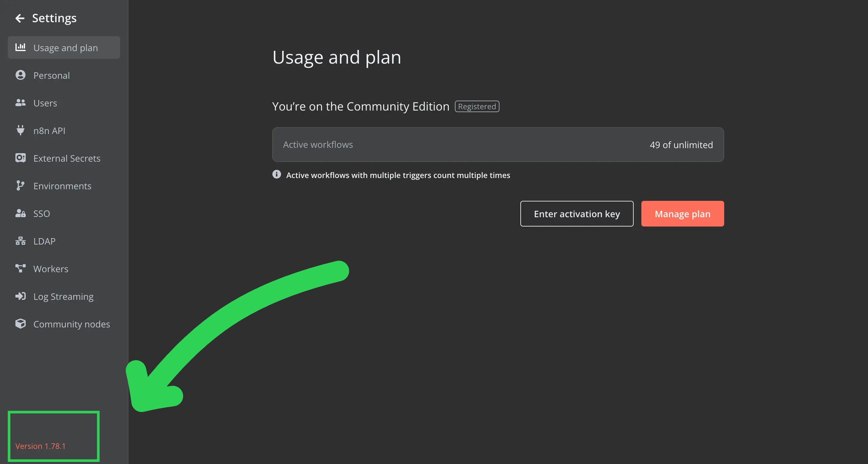This screenshot has height=464, width=868.
Task: Click the Personal user avatar icon
Action: click(21, 75)
